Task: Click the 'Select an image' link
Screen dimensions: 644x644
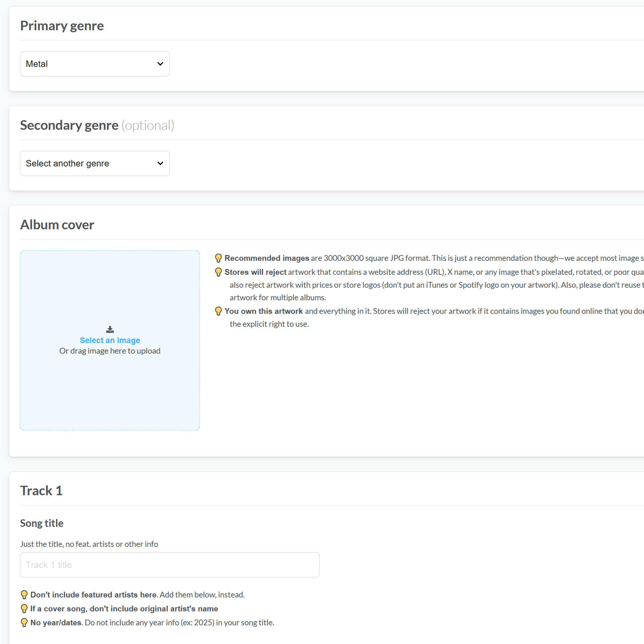Action: [x=110, y=340]
